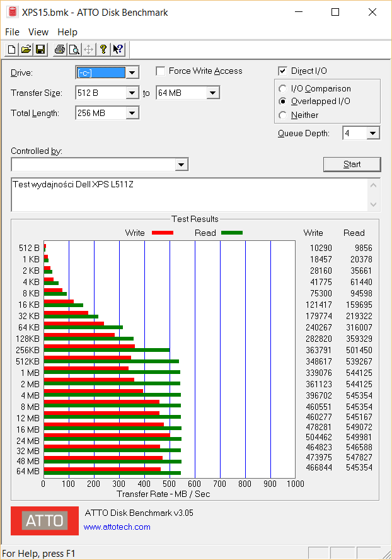Expand the 512 B transfer size dropdown

(132, 93)
